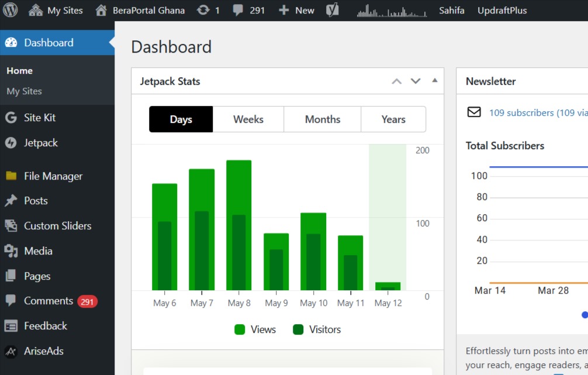Screen dimensions: 588x375
Task: Switch the stats view to Weeks
Action: [248, 119]
